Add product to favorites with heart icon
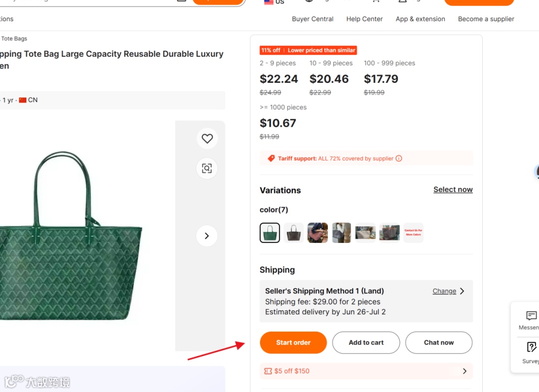Viewport: 539px width, 392px height. click(207, 139)
